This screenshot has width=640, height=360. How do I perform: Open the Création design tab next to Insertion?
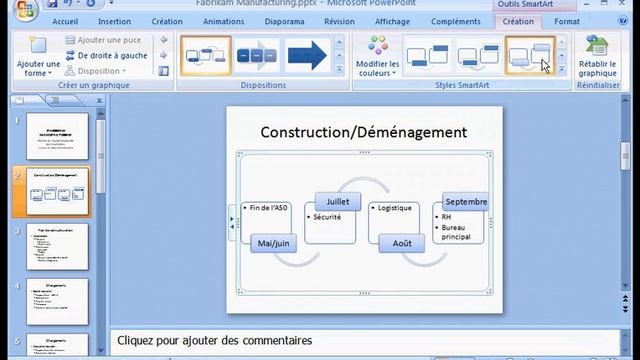167,22
